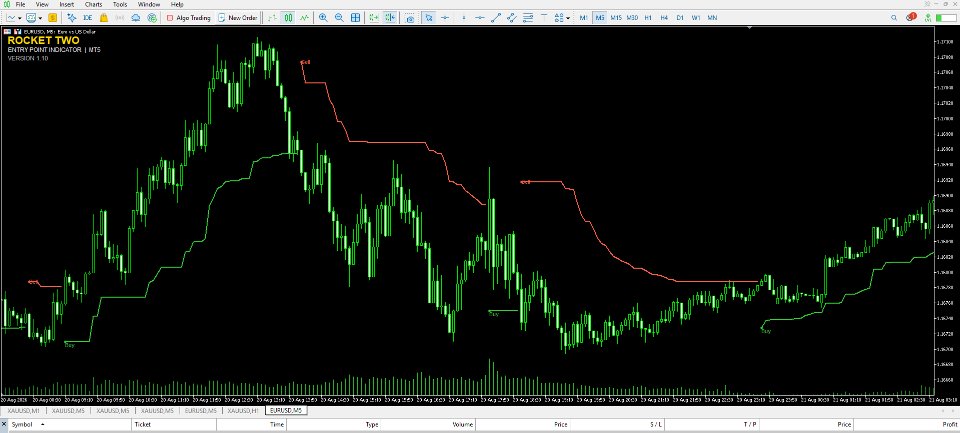Open search with magnifier icon
This screenshot has width=960, height=433.
tap(894, 18)
